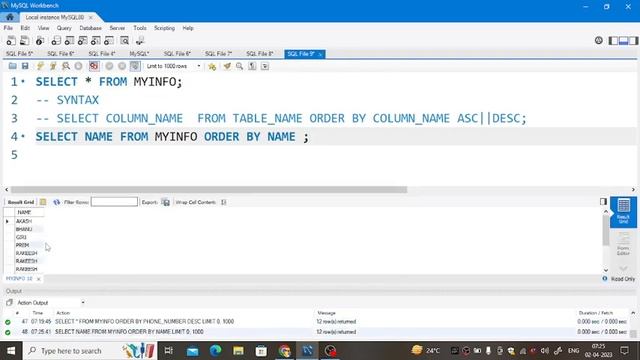The width and height of the screenshot is (640, 360).
Task: Toggle autocommit mode
Action: 135,66
